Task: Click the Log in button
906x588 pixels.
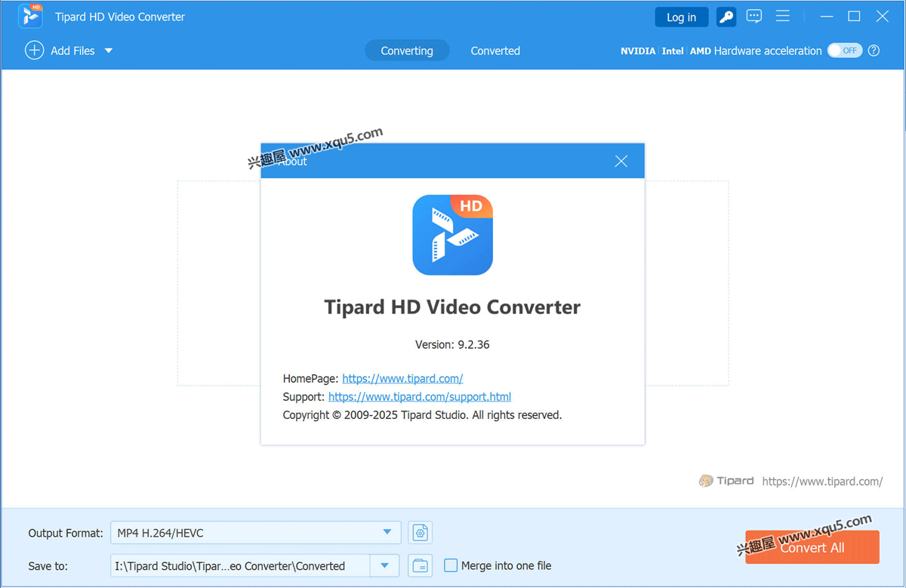Action: click(681, 17)
